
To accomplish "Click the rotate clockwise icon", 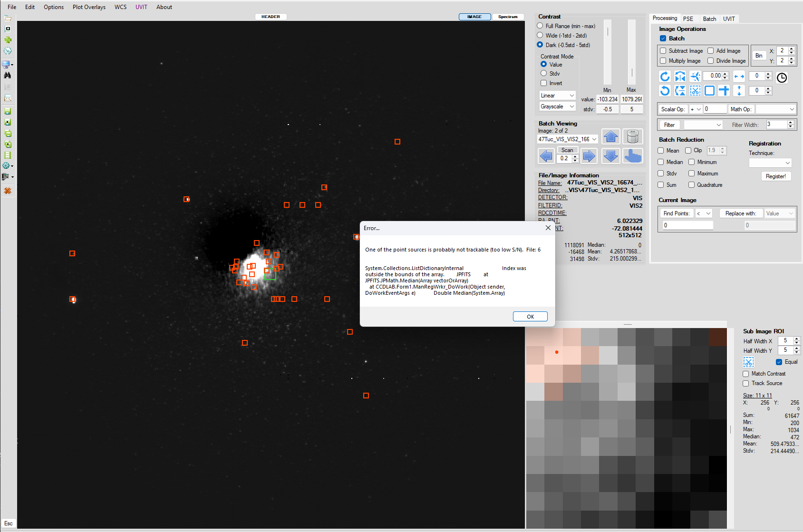I will (665, 77).
